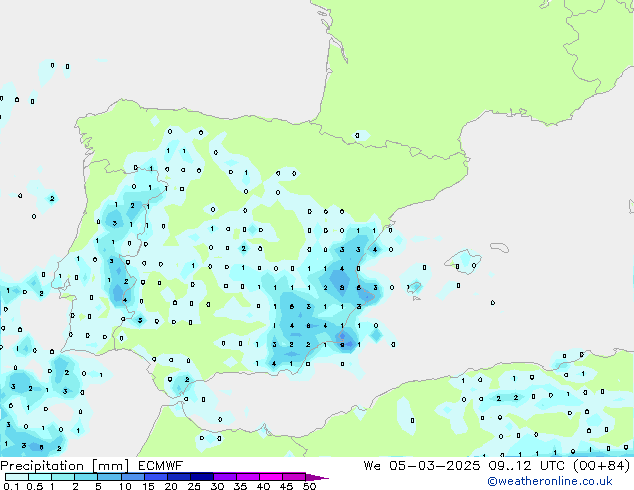634x490 pixels.
Task: Click the '1' legend scale label
Action: [52, 486]
